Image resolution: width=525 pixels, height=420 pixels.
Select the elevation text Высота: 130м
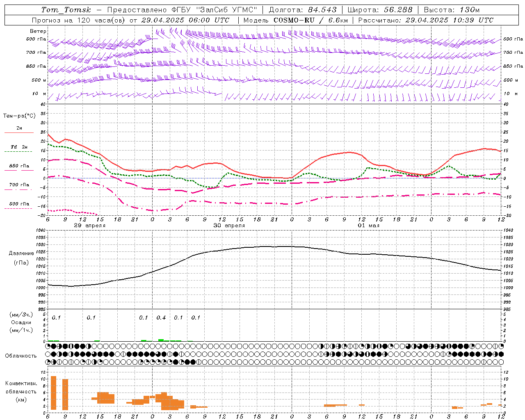click(452, 10)
